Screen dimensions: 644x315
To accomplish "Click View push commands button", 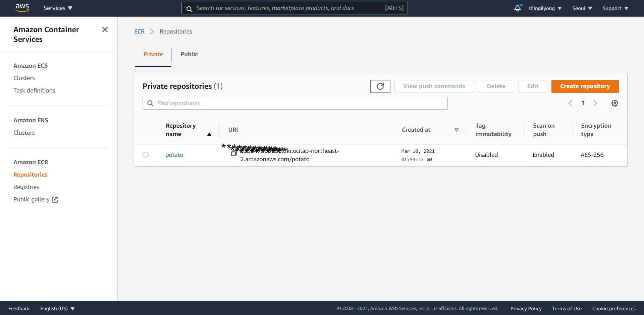I will [x=434, y=86].
